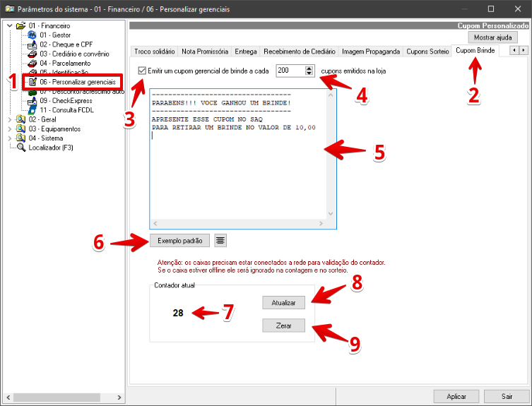532x406 pixels.
Task: Click the Exemplo padrão button
Action: [x=180, y=241]
